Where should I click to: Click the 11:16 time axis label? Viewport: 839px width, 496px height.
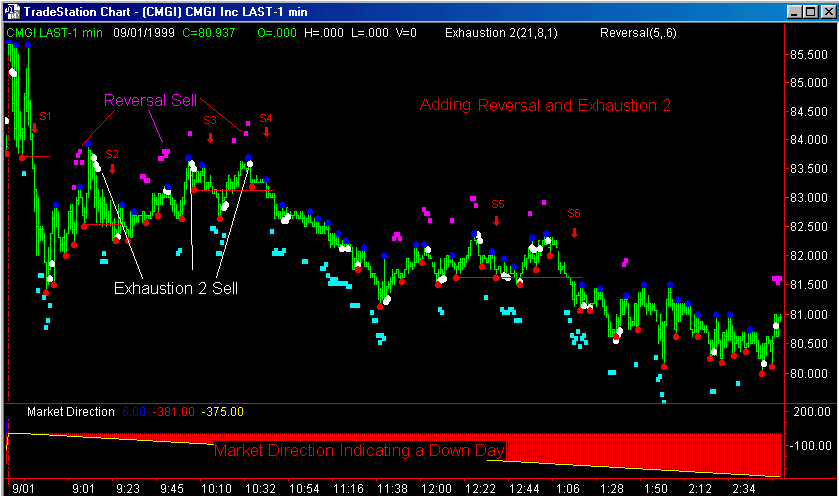[348, 489]
